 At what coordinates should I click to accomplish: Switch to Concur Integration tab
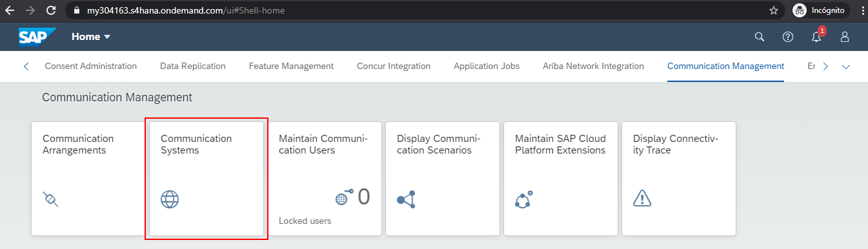[394, 66]
